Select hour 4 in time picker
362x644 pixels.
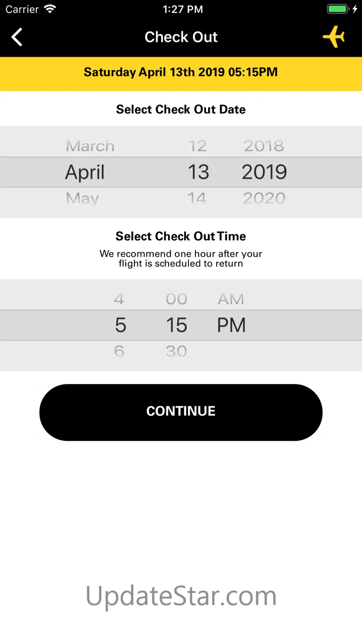point(119,299)
